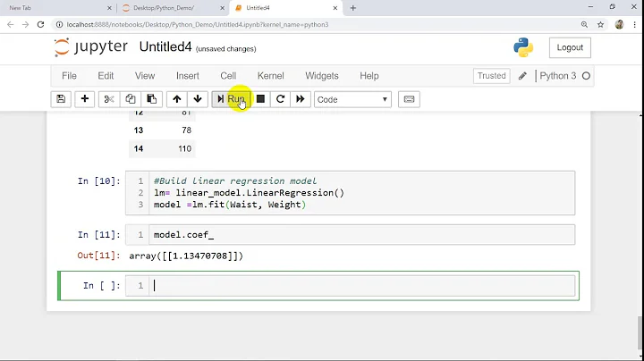Restart the kernel with the circular arrow
Screen dimensions: 644x361
280,99
